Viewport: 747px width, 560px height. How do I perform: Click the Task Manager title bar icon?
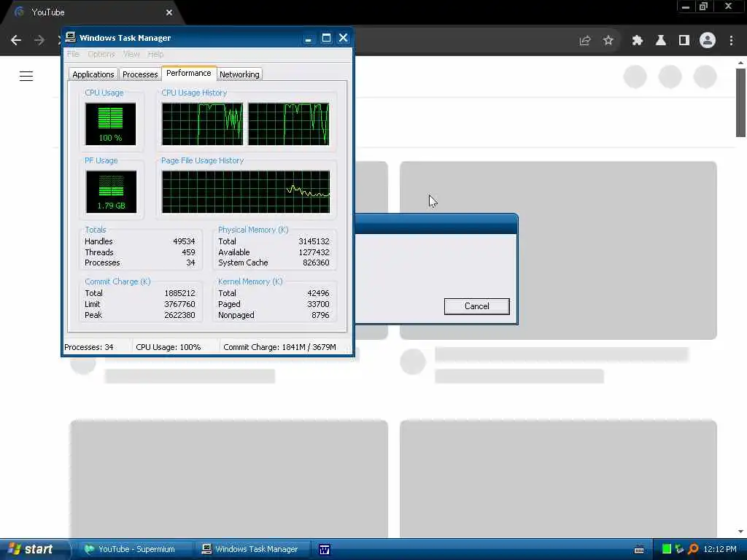tap(71, 38)
